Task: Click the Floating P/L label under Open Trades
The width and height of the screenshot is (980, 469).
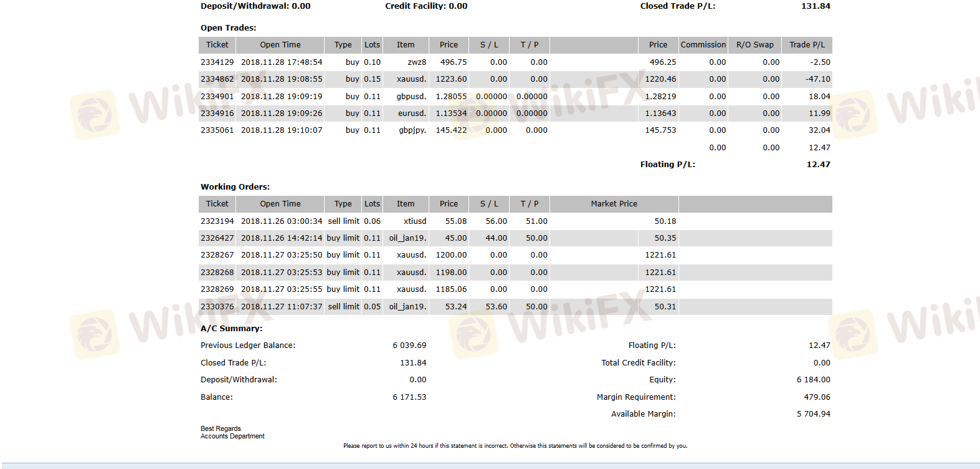Action: [x=667, y=165]
